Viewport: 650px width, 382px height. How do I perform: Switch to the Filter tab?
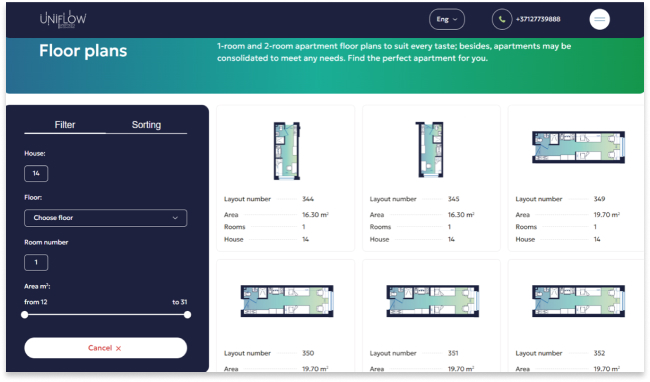pos(65,125)
